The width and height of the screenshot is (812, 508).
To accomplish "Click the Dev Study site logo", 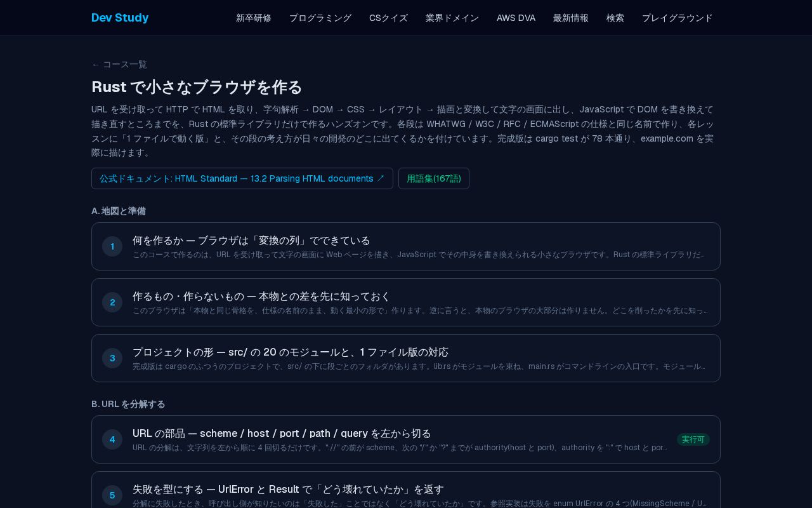I will (120, 18).
